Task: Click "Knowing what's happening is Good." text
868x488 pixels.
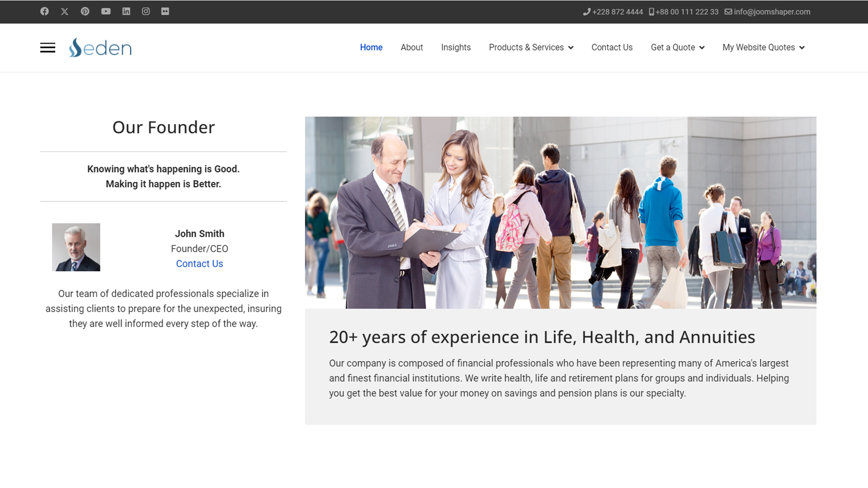Action: point(164,169)
